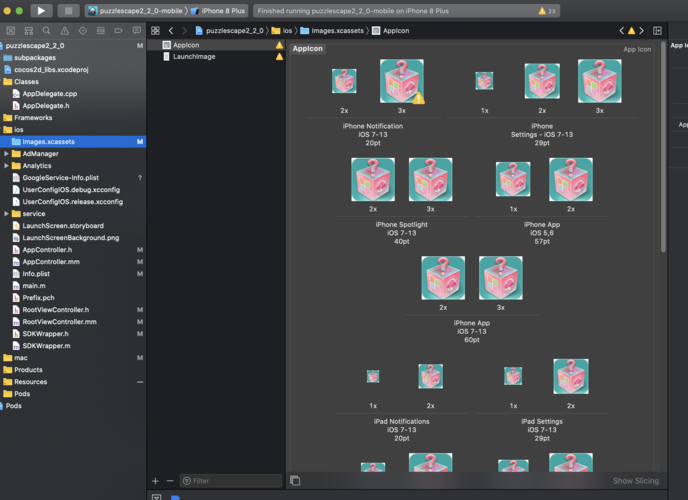Add a new asset with plus button
This screenshot has width=688, height=500.
point(155,481)
